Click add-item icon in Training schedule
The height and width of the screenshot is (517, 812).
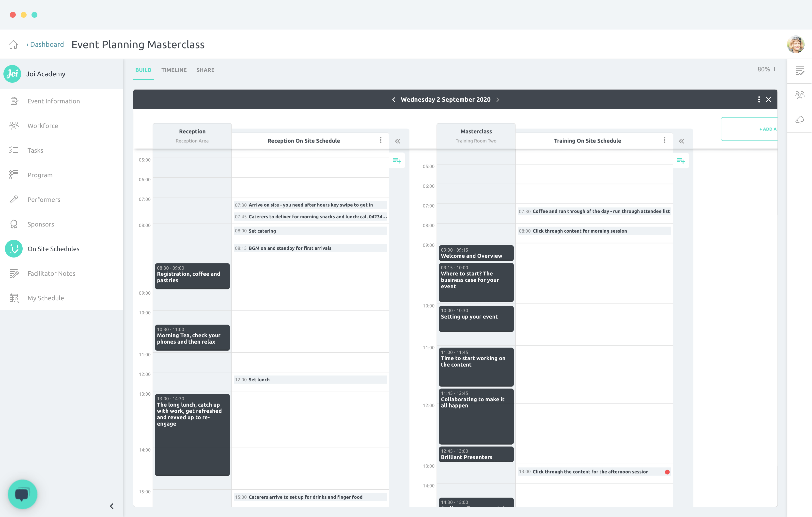point(681,161)
